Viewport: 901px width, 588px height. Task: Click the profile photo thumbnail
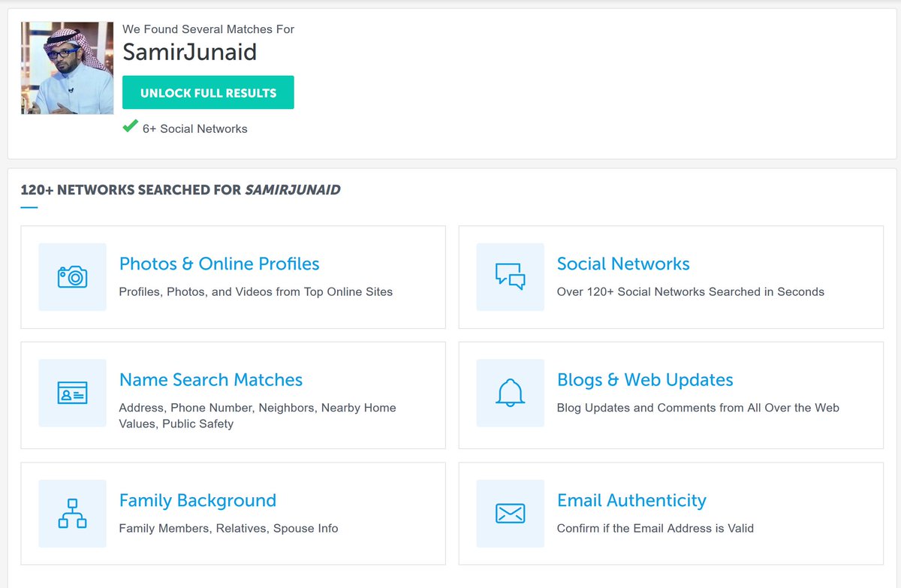[x=68, y=68]
